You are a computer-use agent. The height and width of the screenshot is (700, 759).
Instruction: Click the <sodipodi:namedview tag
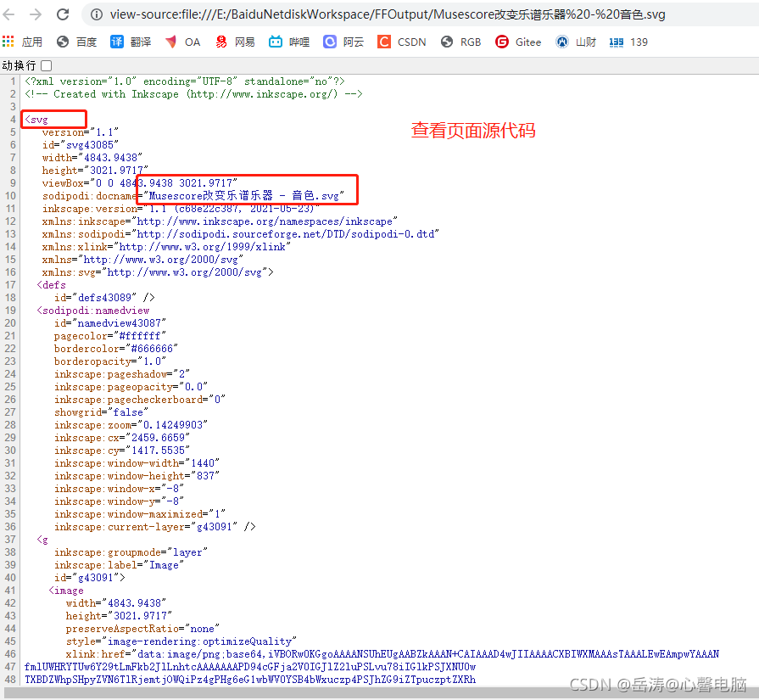pos(93,311)
